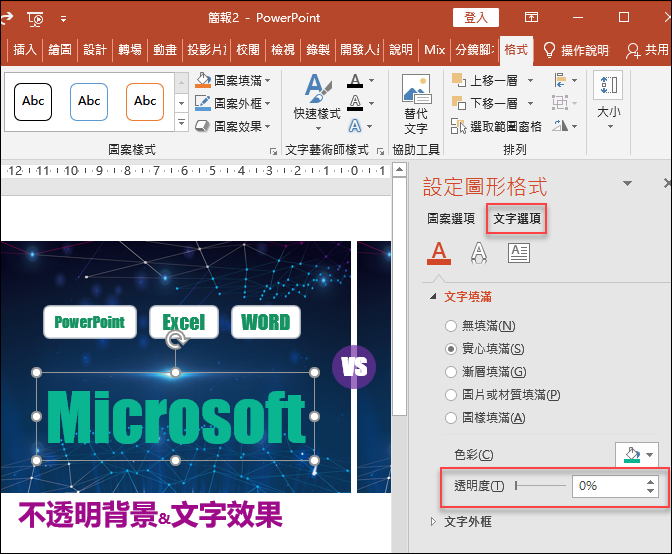Open the Customize Quick Access Toolbar arrow

click(63, 19)
